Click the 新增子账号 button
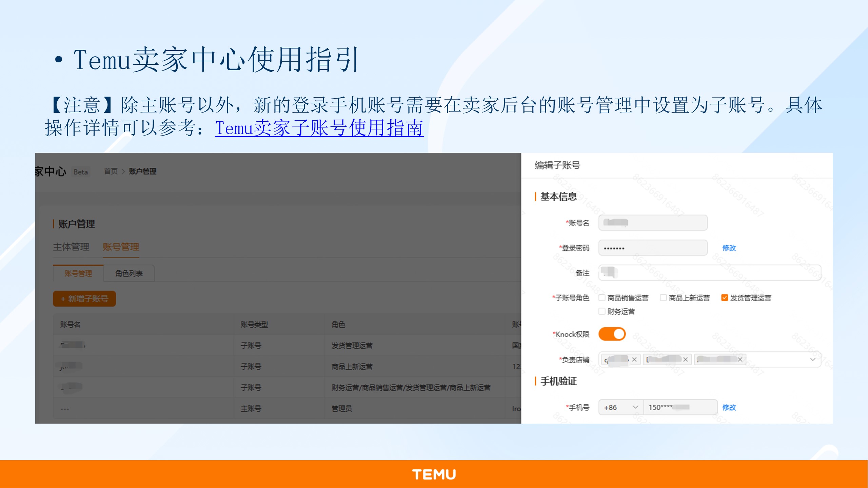Image resolution: width=868 pixels, height=488 pixels. tap(84, 299)
